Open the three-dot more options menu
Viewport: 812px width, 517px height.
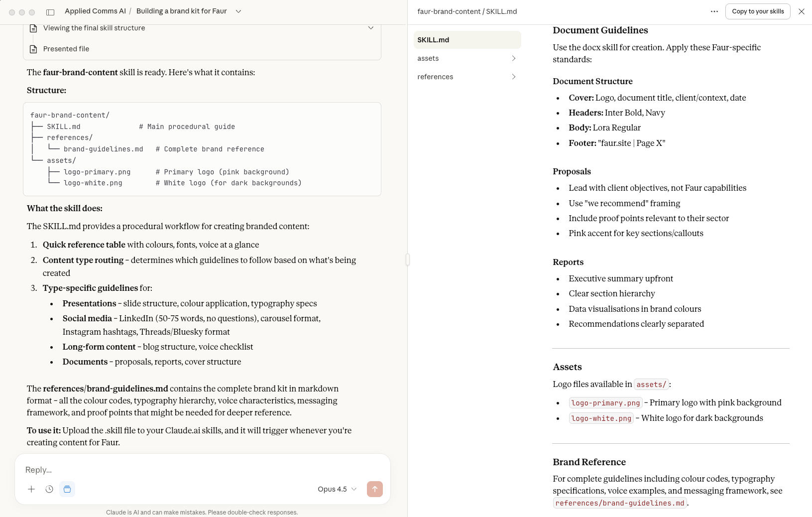point(714,11)
